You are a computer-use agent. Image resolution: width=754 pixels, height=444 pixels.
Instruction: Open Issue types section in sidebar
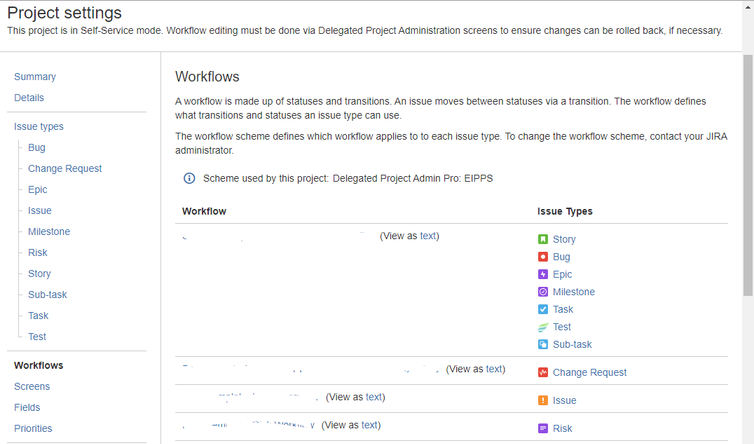pos(38,127)
